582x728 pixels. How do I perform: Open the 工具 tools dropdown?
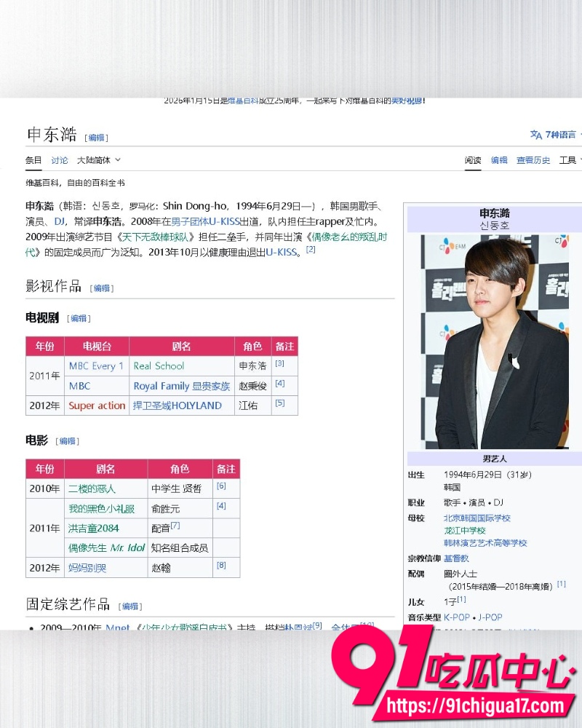(570, 160)
